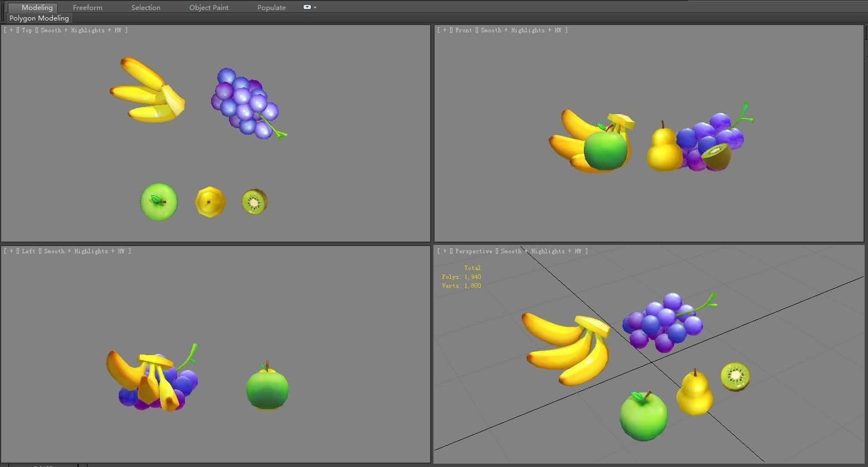868x467 pixels.
Task: Open the Selection ribbon tab
Action: click(146, 8)
